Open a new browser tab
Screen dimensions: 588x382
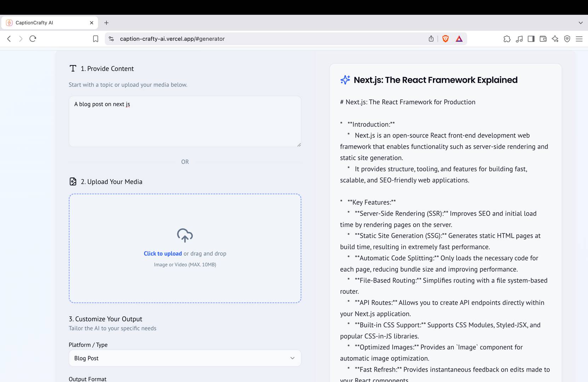106,23
